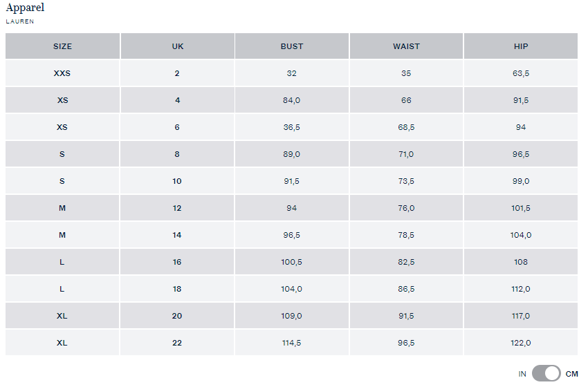Viewport: 588px width, 387px height.
Task: Click the Apparel heading
Action: (x=25, y=8)
